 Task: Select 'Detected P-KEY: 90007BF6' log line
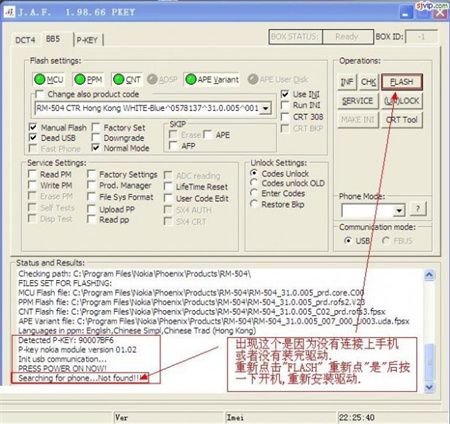click(x=66, y=340)
